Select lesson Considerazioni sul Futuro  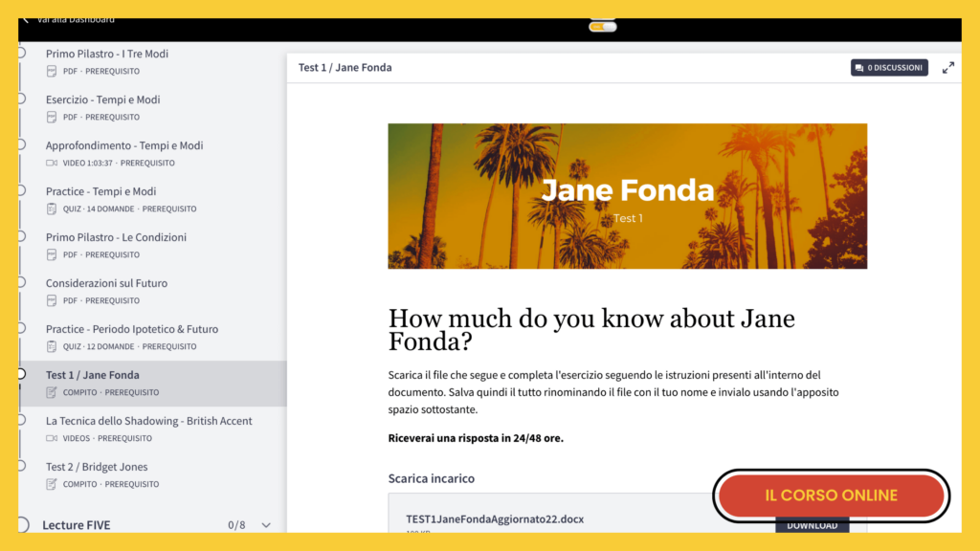tap(106, 283)
